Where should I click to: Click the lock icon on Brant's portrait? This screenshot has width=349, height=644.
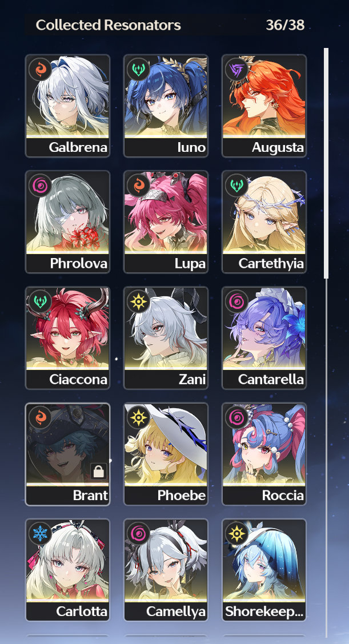(x=99, y=472)
